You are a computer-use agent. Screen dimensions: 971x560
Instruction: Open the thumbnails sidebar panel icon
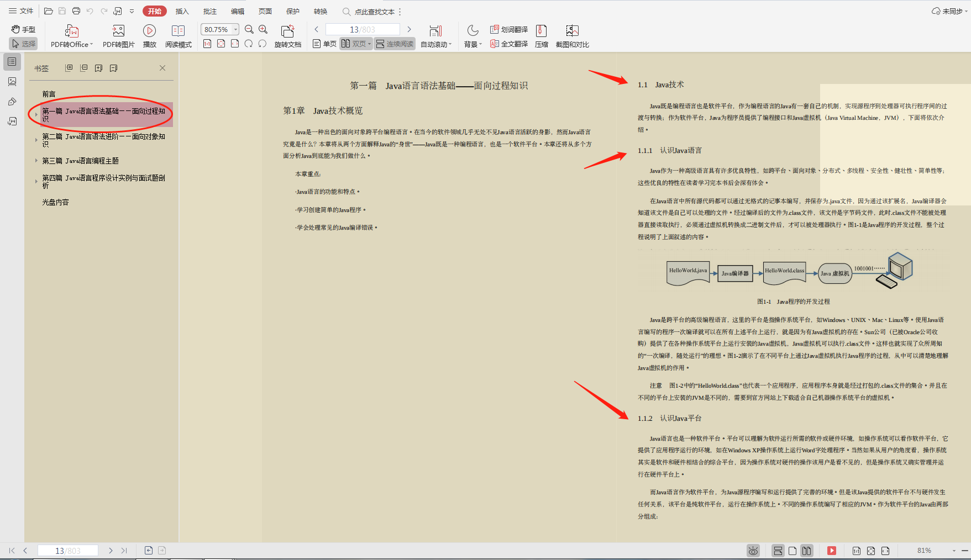[x=12, y=82]
